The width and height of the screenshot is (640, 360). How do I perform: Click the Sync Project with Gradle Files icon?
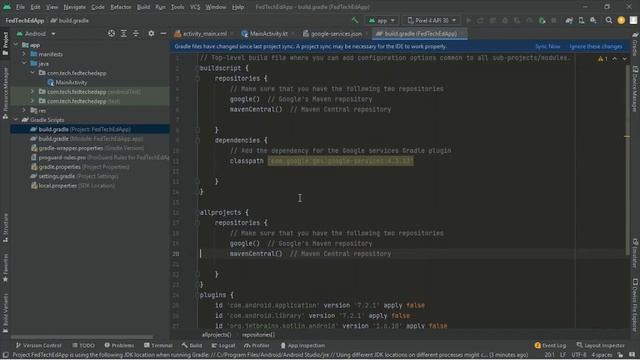click(x=569, y=20)
